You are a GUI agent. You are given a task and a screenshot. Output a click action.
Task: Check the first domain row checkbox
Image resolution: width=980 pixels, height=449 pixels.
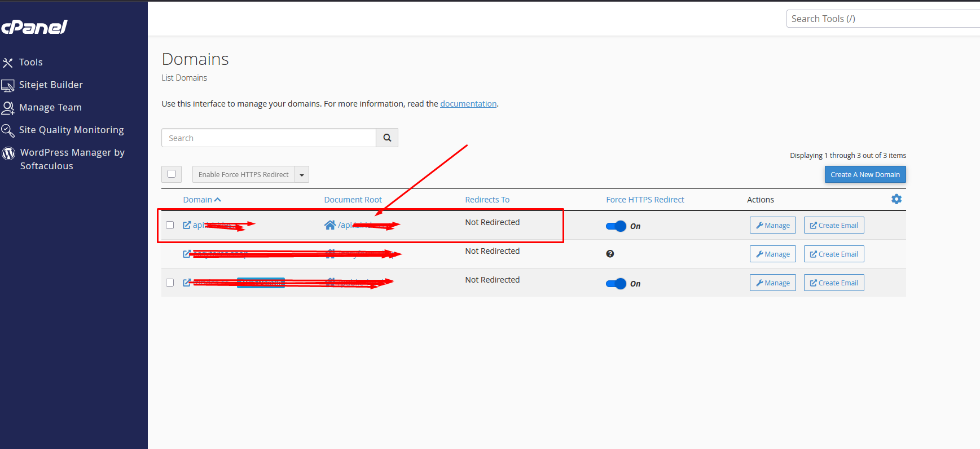coord(170,225)
